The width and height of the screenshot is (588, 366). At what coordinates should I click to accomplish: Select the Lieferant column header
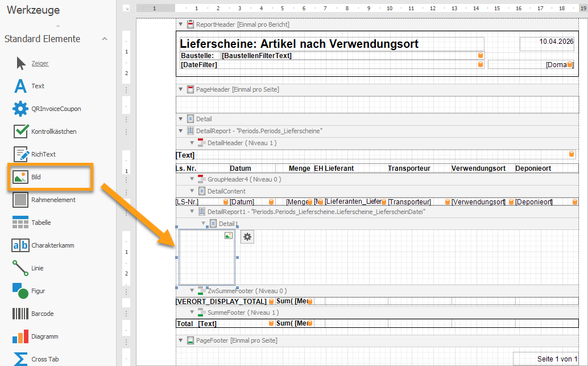(355, 168)
